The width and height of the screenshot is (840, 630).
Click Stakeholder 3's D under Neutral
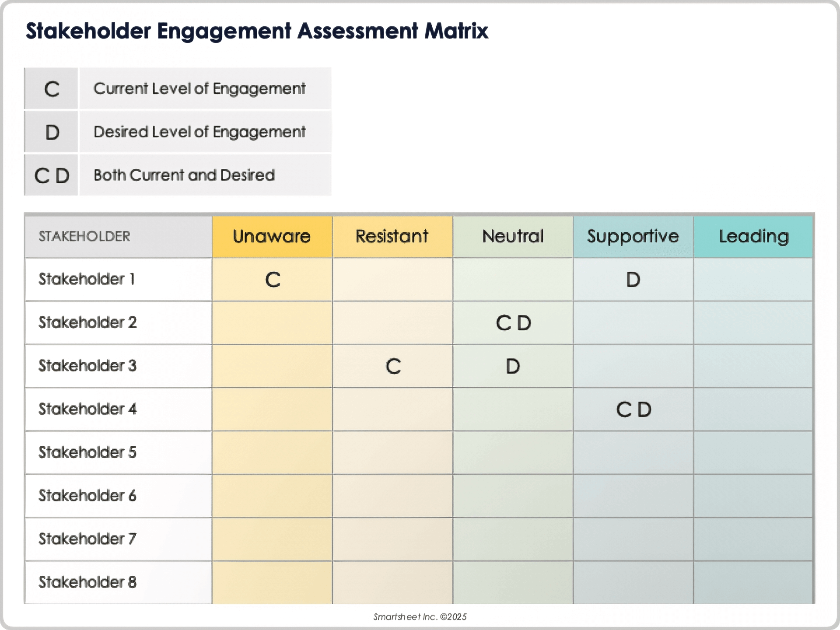point(513,366)
